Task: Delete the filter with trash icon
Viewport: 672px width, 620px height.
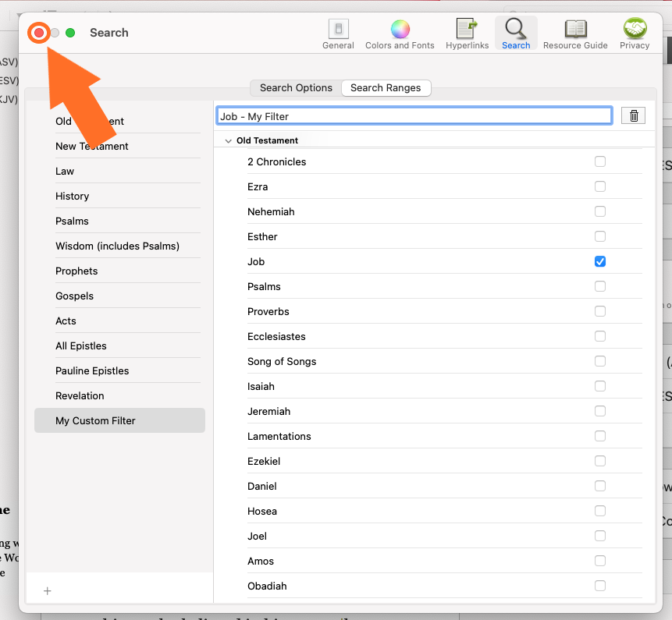Action: [634, 116]
